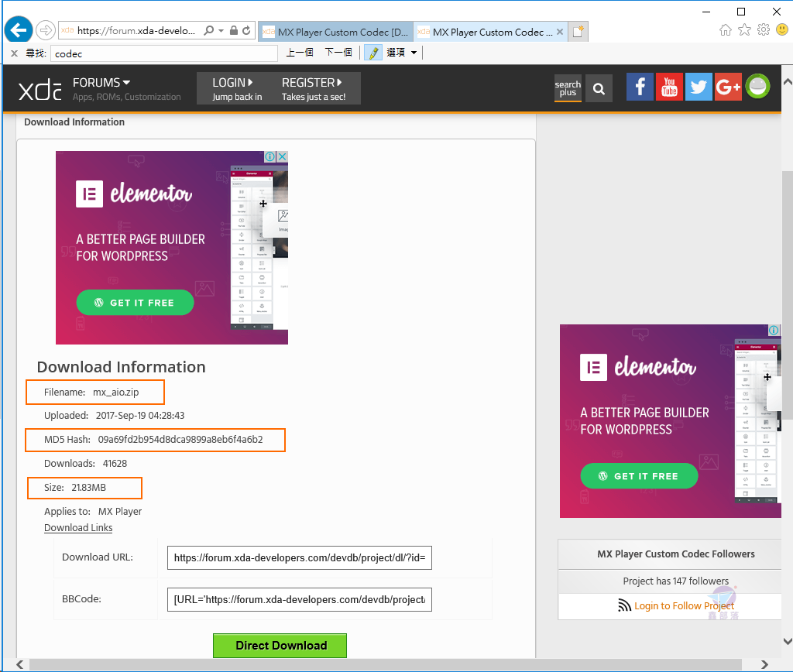Toggle the find highlight marker icon

373,53
